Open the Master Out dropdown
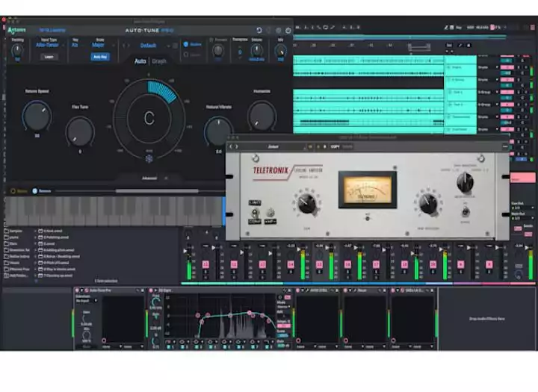Screen dimensions: 538x392 [x=522, y=218]
